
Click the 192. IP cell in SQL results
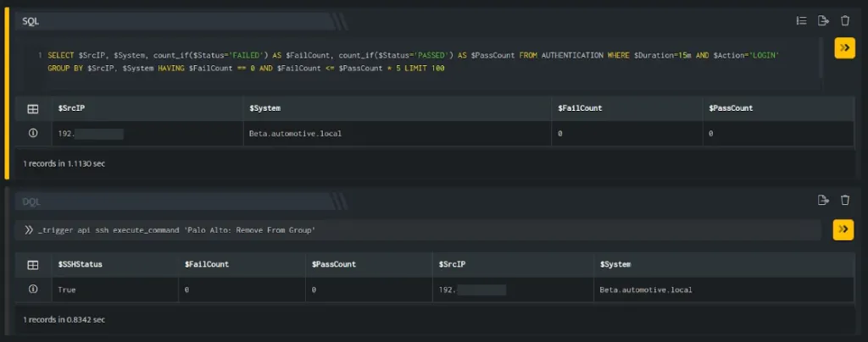pyautogui.click(x=147, y=134)
